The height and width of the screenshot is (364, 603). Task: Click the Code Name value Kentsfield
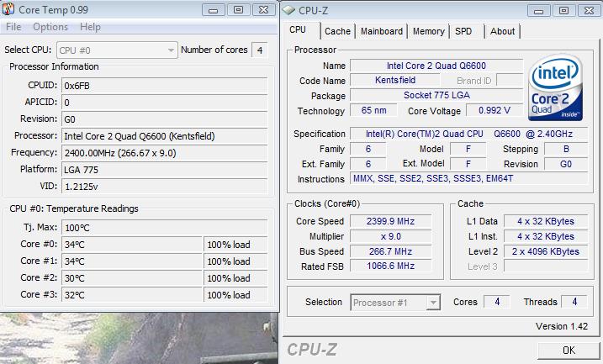click(x=395, y=80)
